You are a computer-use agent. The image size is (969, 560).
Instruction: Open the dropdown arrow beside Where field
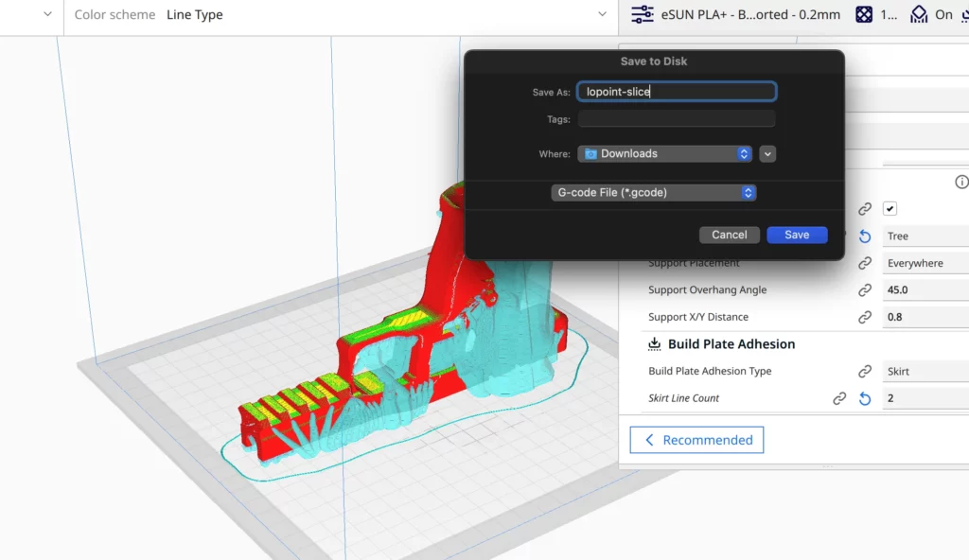click(x=767, y=153)
